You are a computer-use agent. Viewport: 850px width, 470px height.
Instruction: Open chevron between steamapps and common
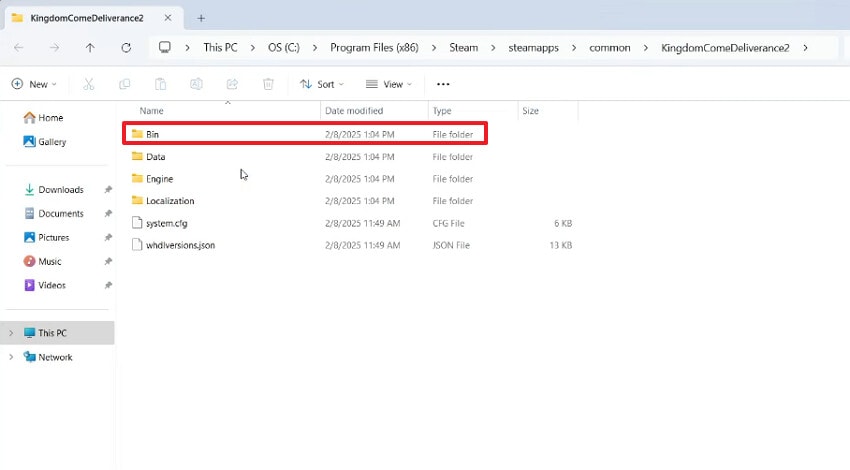tap(574, 48)
